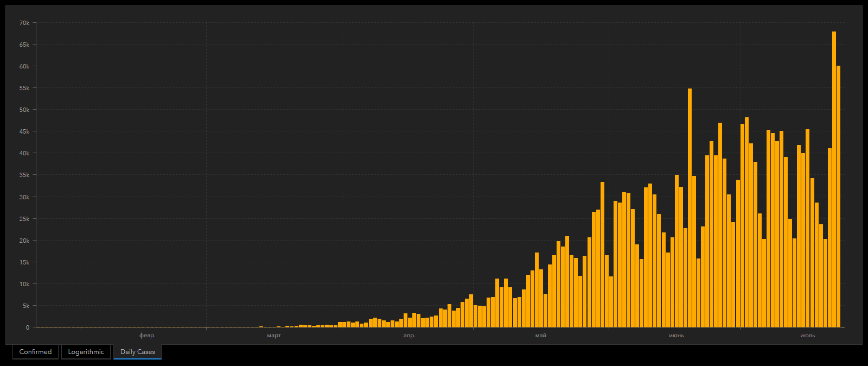Click the май month label
The height and width of the screenshot is (366, 868).
(x=541, y=336)
